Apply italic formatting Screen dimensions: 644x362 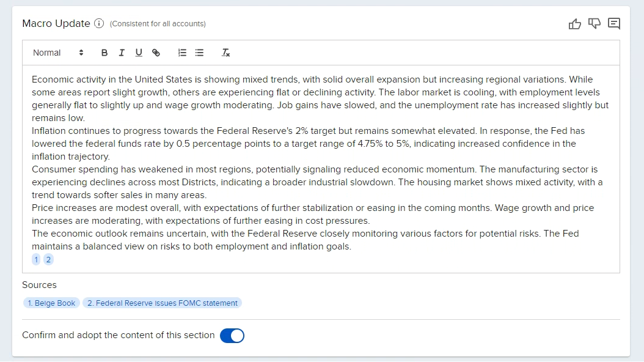(121, 53)
